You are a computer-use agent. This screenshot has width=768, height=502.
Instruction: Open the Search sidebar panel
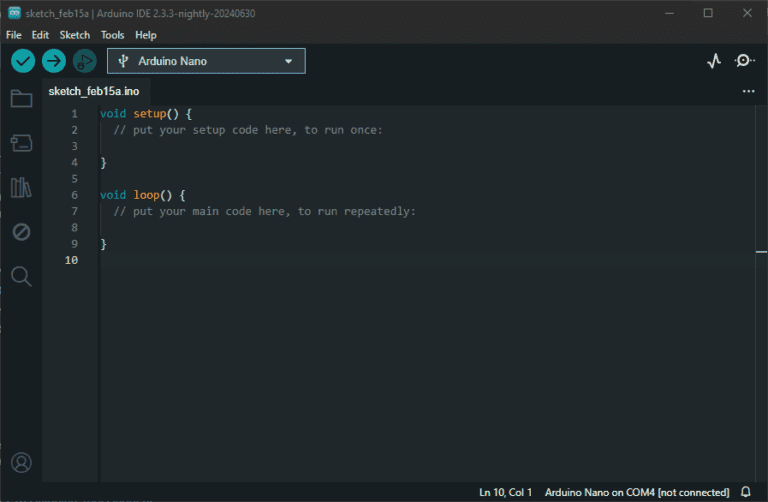[x=21, y=276]
